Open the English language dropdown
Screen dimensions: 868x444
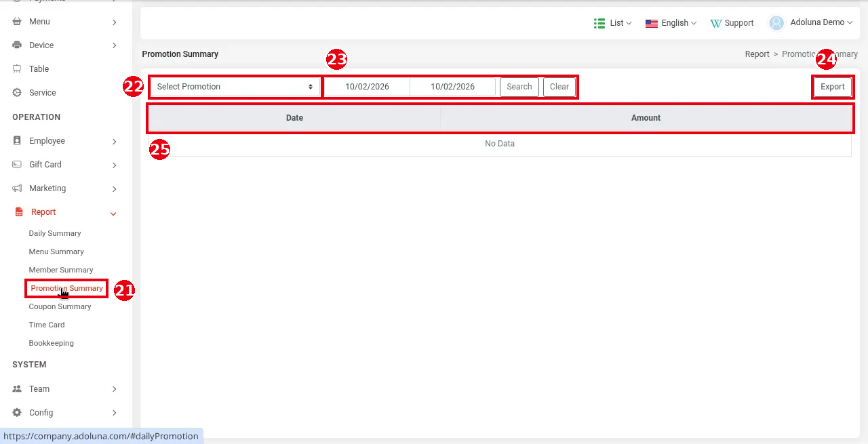tap(671, 23)
